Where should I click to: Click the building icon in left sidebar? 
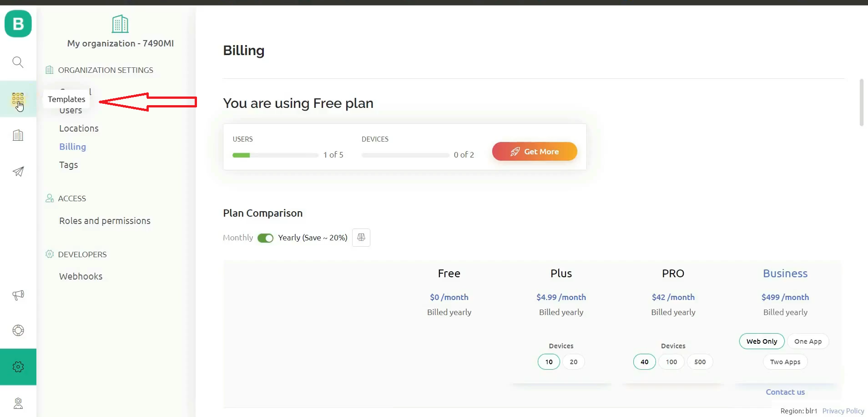pyautogui.click(x=18, y=135)
